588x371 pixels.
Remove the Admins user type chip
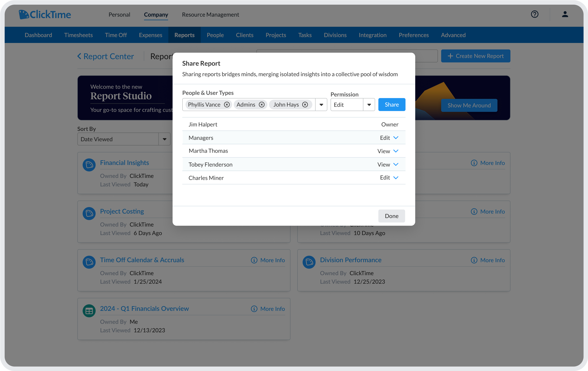click(x=262, y=105)
